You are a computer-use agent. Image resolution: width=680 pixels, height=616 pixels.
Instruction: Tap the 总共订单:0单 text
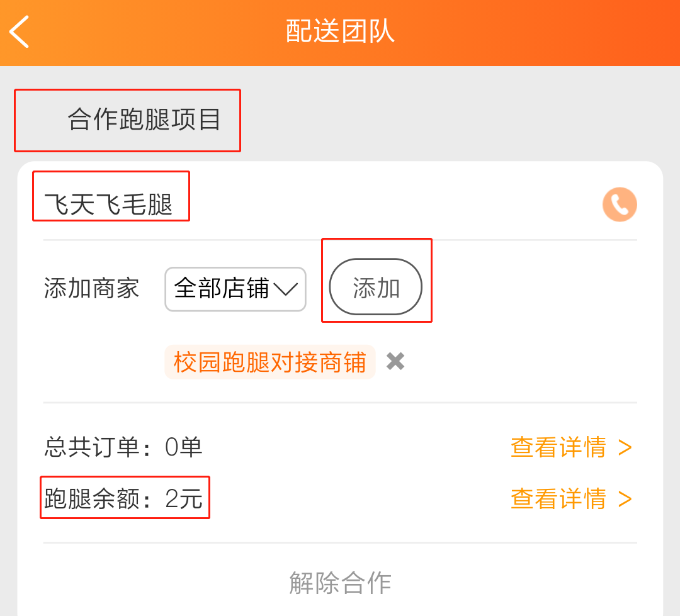point(123,447)
